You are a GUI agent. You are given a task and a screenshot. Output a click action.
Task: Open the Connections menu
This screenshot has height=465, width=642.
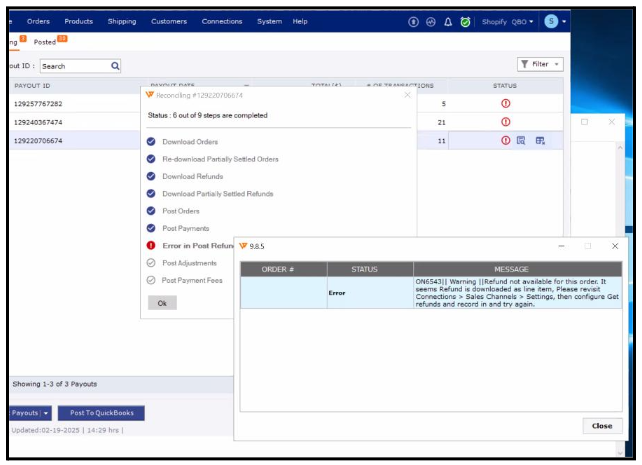[x=221, y=21]
